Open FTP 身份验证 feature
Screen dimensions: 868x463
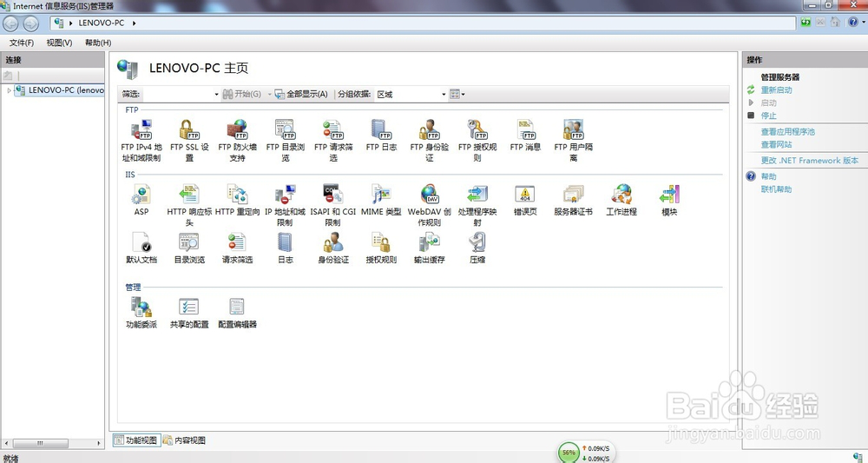(x=429, y=141)
